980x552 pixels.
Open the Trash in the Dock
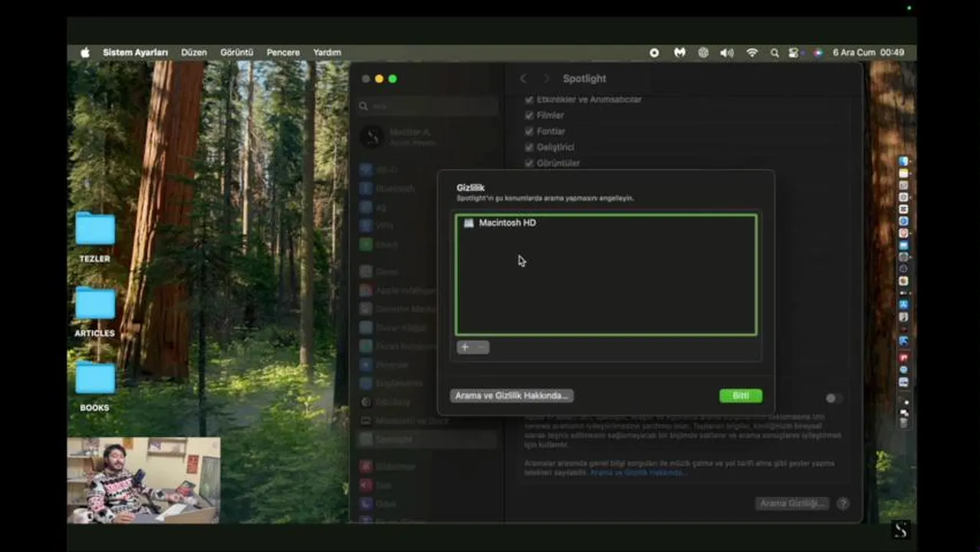[903, 423]
